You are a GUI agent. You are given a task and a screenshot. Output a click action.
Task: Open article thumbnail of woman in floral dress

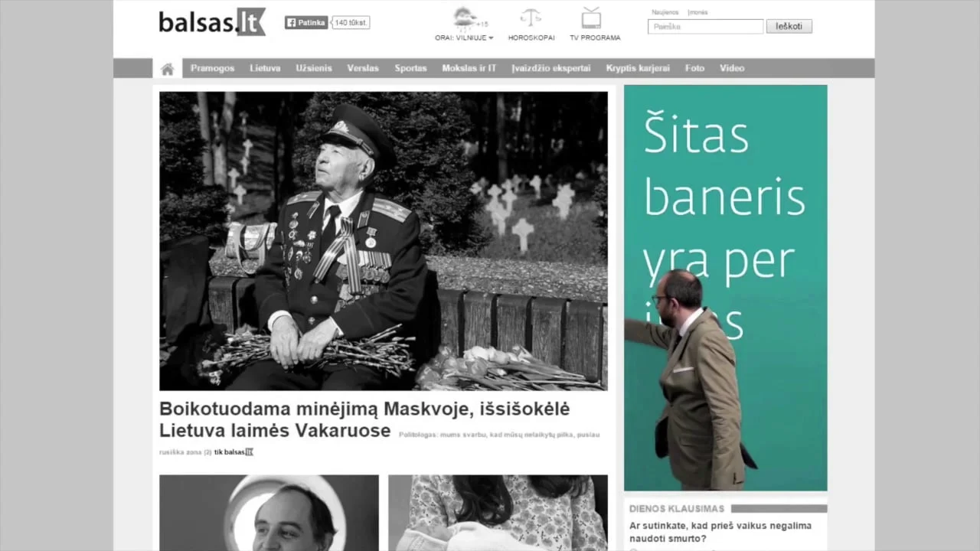pos(498,513)
